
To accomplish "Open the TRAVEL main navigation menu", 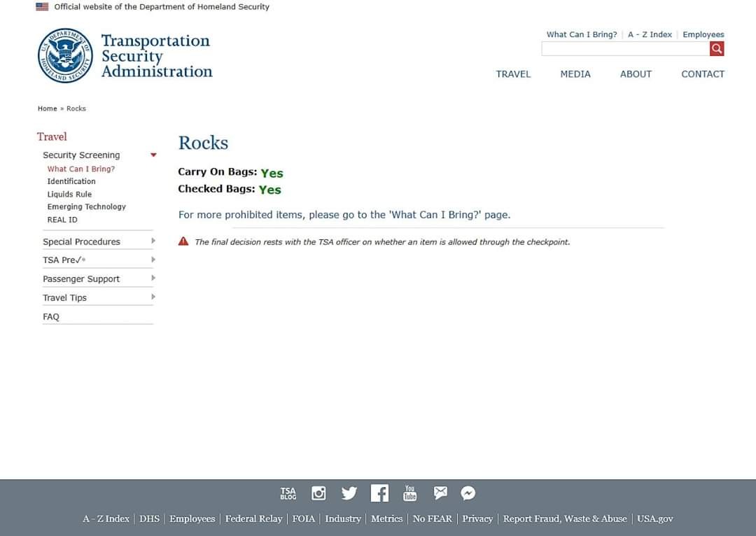I will pyautogui.click(x=513, y=74).
